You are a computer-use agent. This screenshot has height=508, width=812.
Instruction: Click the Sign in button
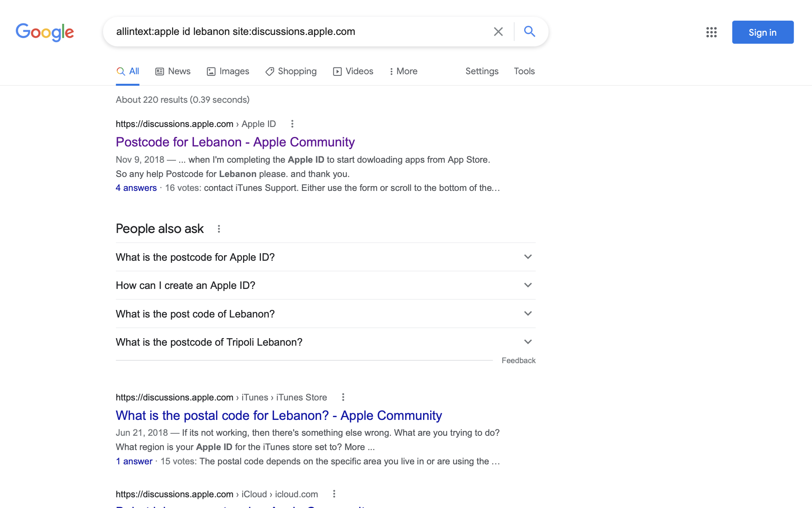[762, 32]
